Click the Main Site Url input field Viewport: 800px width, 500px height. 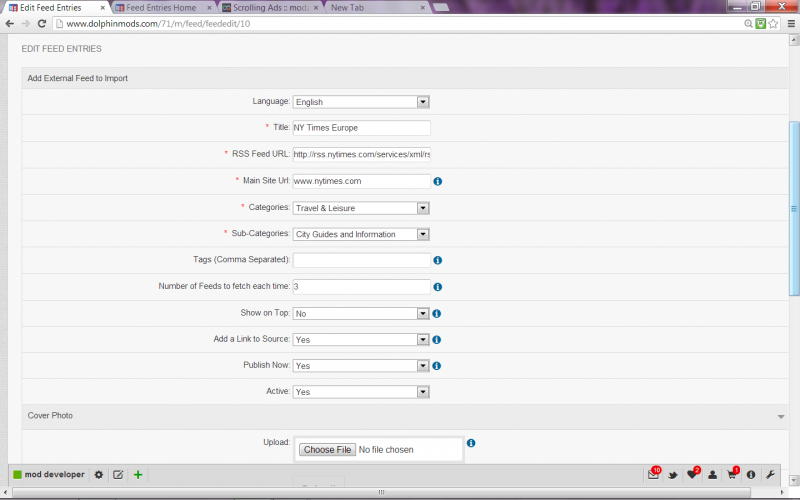(x=361, y=181)
